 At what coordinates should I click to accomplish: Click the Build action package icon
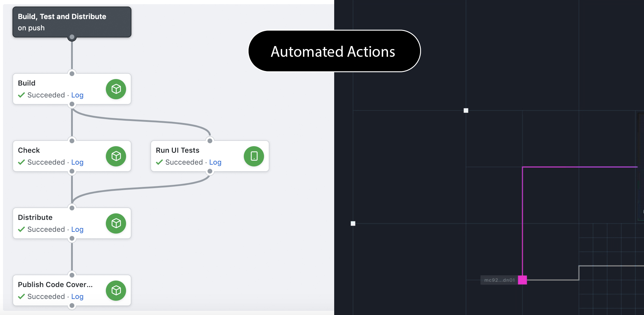(116, 89)
